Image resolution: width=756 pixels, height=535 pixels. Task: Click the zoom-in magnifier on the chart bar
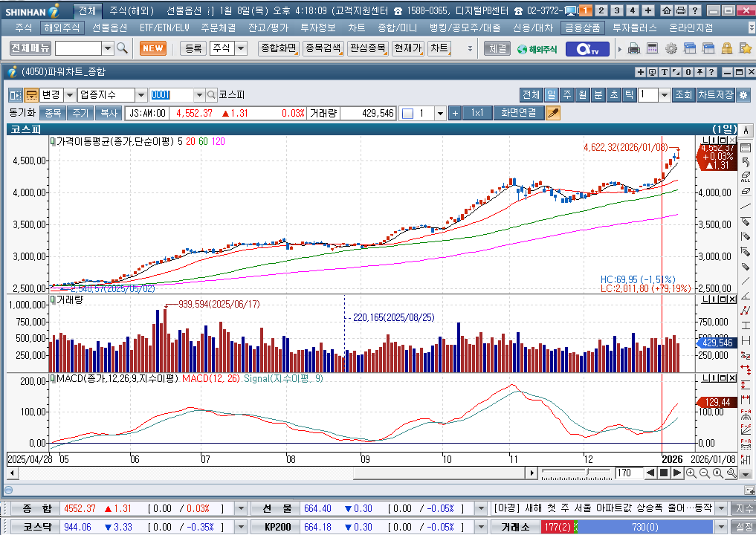pyautogui.click(x=691, y=473)
